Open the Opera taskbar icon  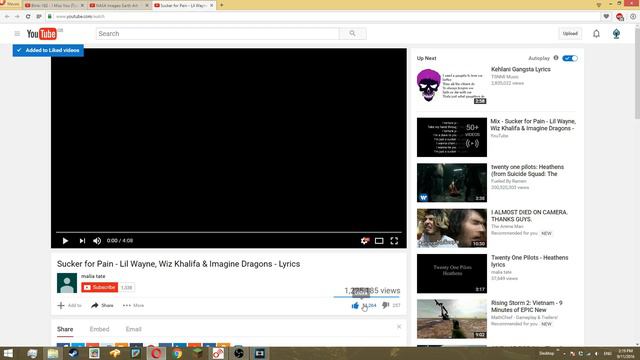[x=156, y=353]
